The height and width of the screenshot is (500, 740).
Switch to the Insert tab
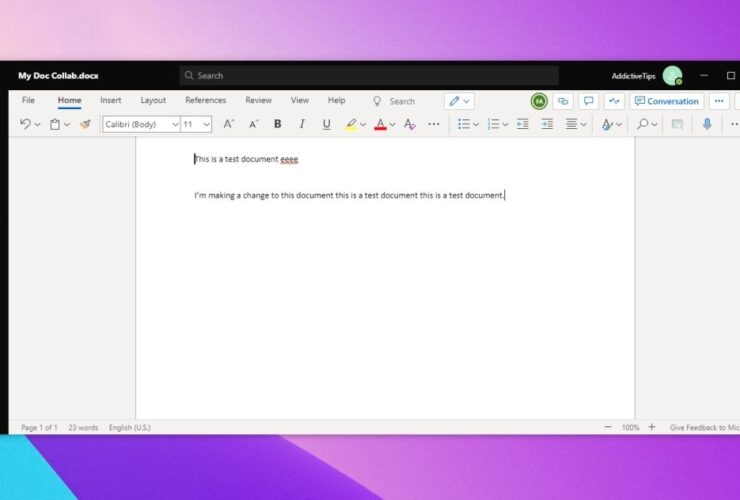pos(110,100)
